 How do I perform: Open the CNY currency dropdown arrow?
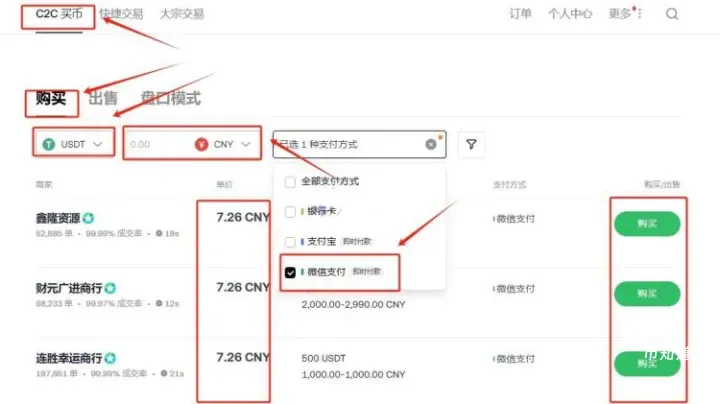click(245, 144)
